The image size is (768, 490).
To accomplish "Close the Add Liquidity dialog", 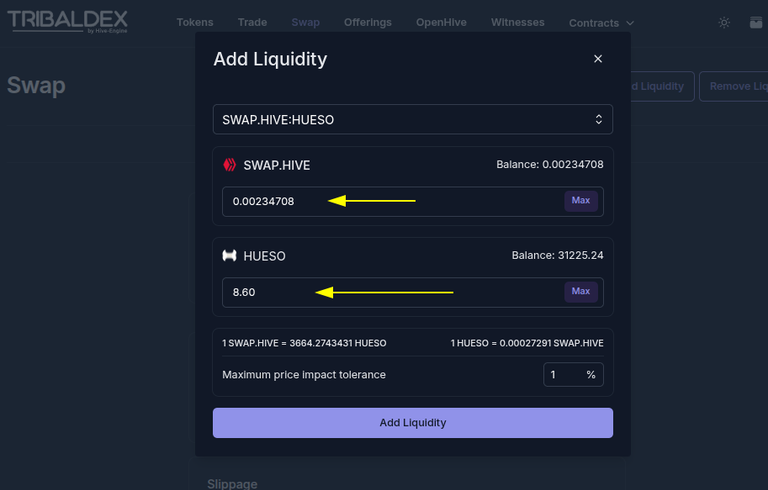I will click(x=598, y=59).
